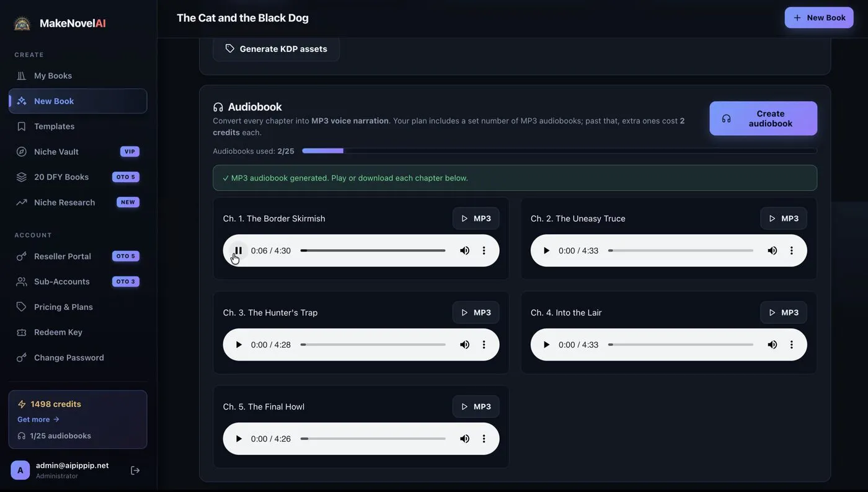Click the Create audiobook button
868x492 pixels.
[763, 118]
